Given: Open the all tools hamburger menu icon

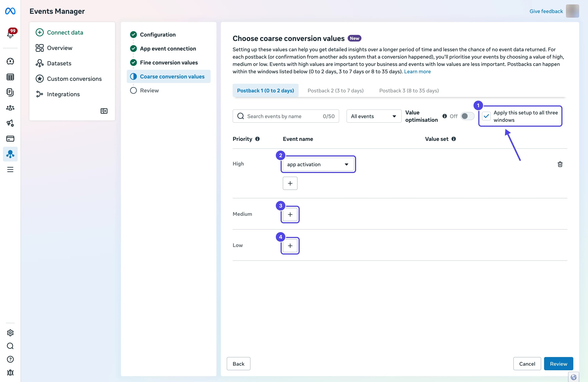Looking at the screenshot, I should click(10, 170).
